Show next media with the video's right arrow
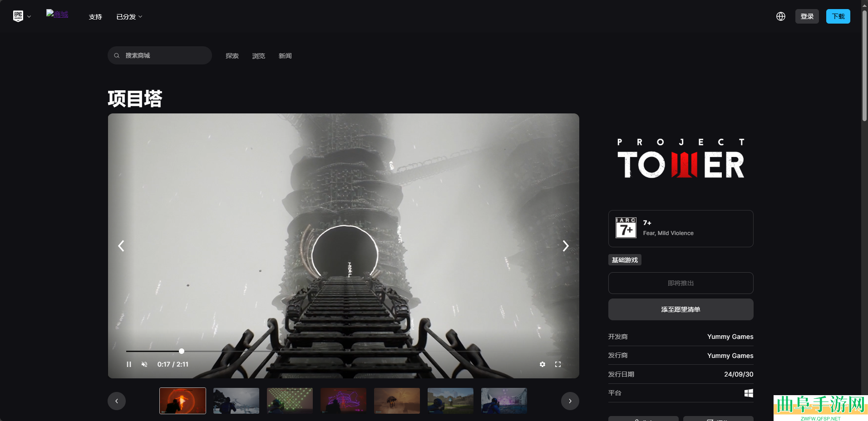The image size is (868, 421). (x=566, y=246)
